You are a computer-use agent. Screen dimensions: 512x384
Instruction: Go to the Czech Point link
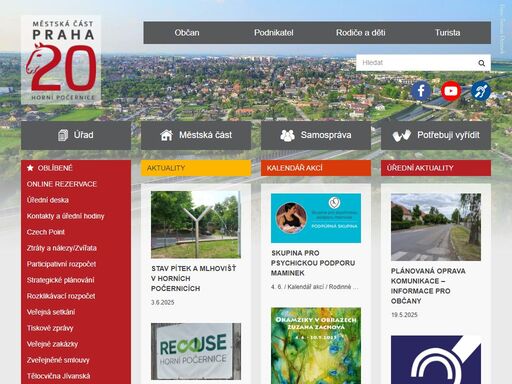[x=46, y=232]
